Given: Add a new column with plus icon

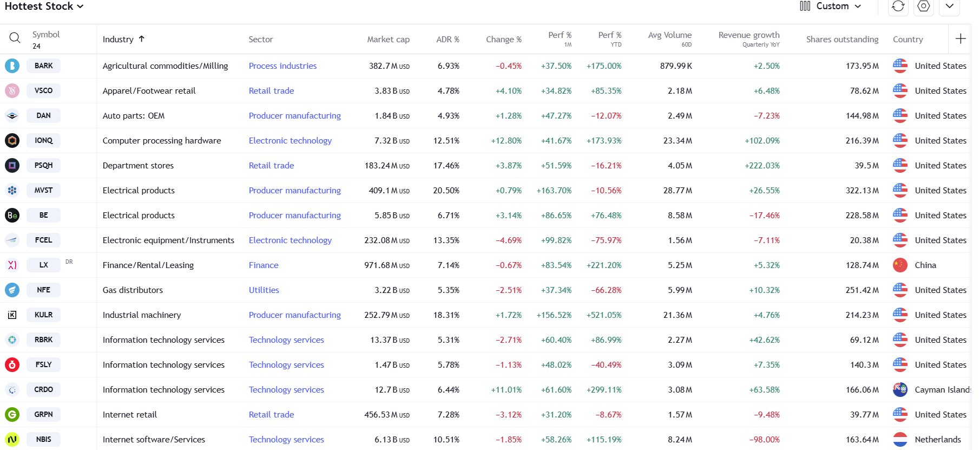Looking at the screenshot, I should pyautogui.click(x=961, y=39).
